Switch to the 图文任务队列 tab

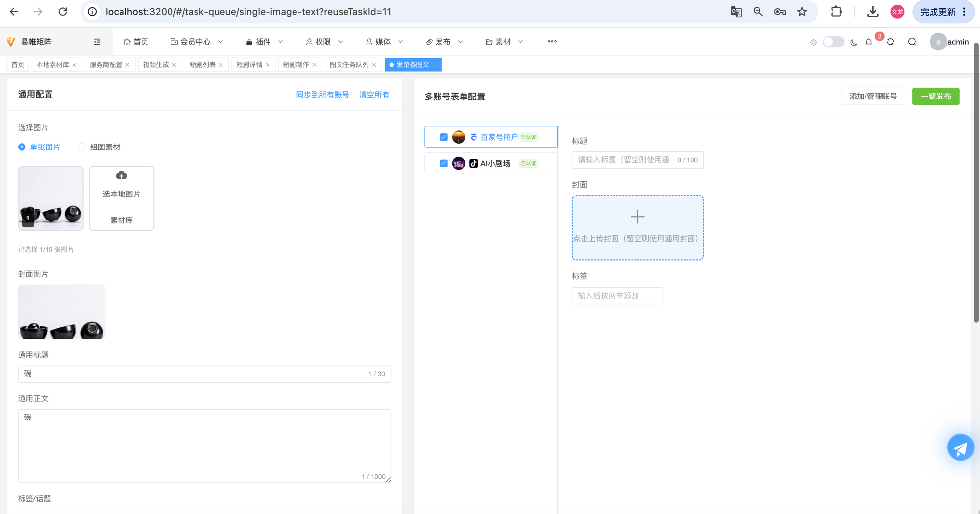click(x=349, y=65)
